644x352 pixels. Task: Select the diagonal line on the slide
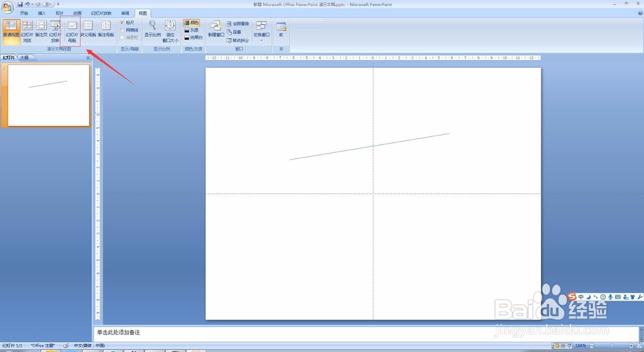pyautogui.click(x=370, y=146)
